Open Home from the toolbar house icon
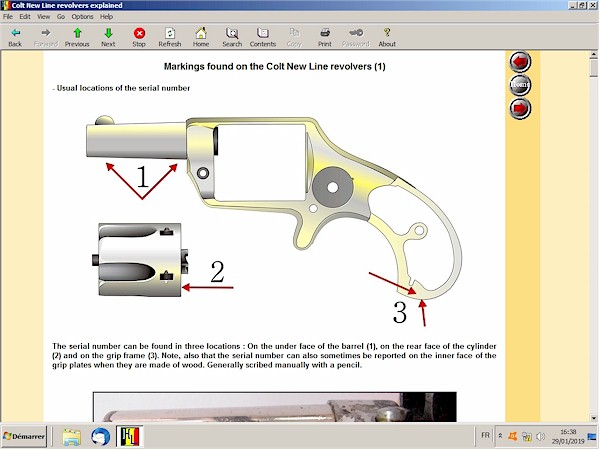The height and width of the screenshot is (450, 600). pyautogui.click(x=201, y=37)
